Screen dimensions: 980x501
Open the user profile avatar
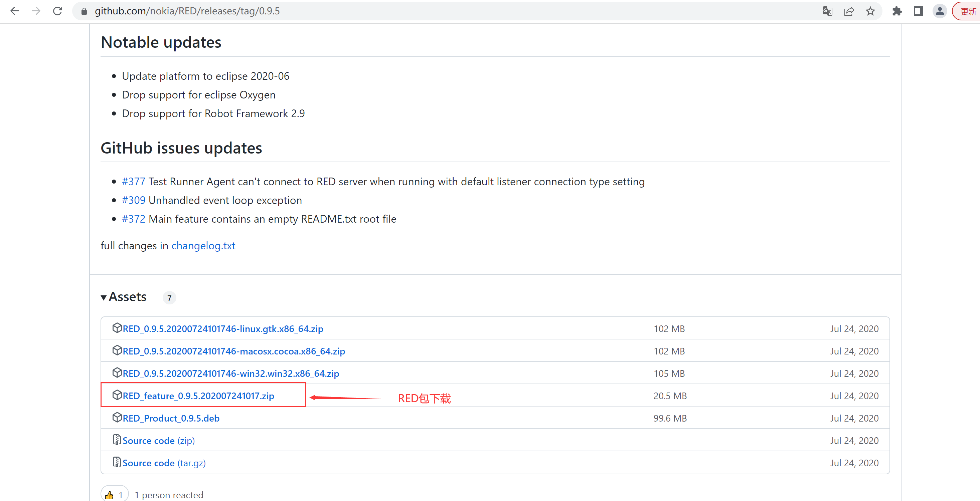click(x=940, y=11)
